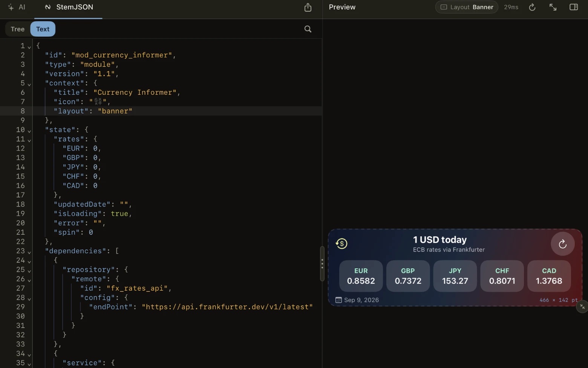Switch to the StemJSON tab

tap(69, 7)
